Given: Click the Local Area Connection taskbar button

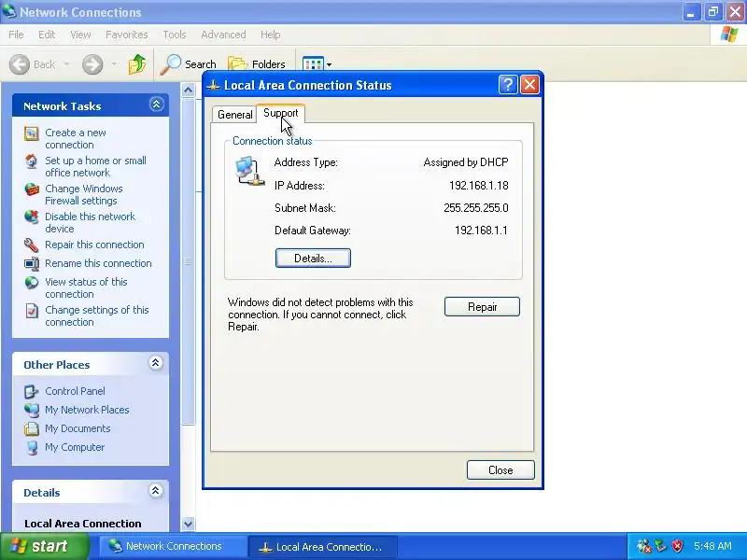Looking at the screenshot, I should (322, 547).
